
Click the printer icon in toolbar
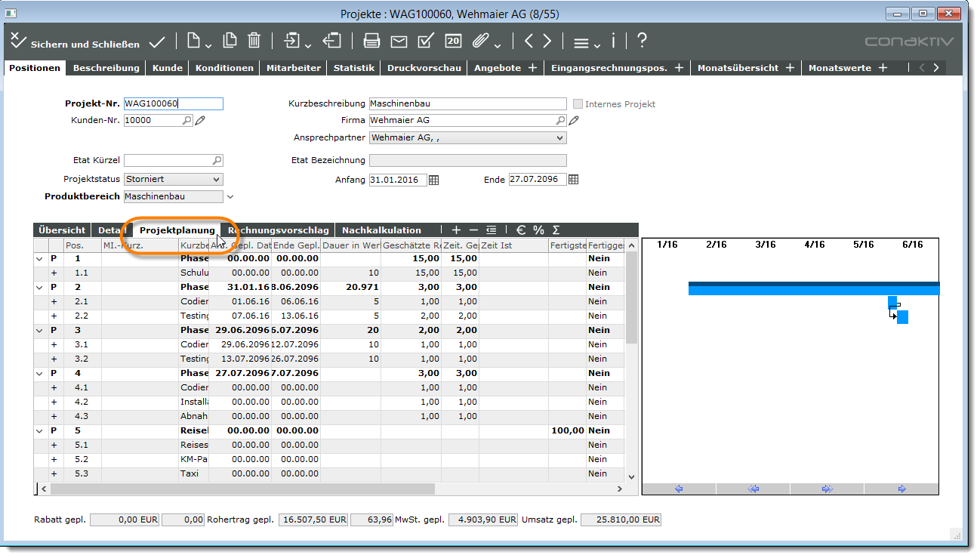[371, 42]
